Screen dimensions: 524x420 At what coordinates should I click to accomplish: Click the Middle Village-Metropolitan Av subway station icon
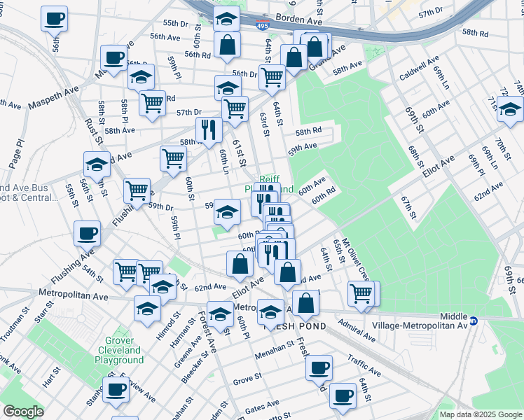tap(473, 321)
